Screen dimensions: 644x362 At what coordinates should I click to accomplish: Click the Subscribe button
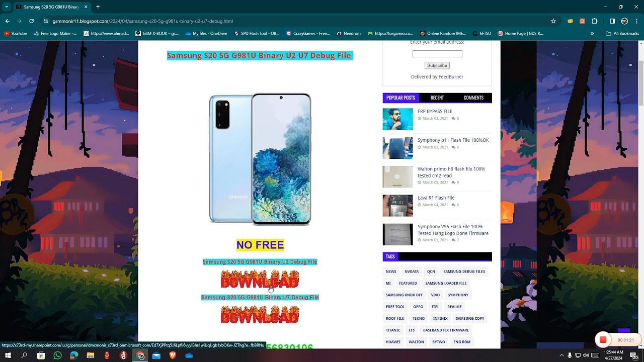(437, 65)
